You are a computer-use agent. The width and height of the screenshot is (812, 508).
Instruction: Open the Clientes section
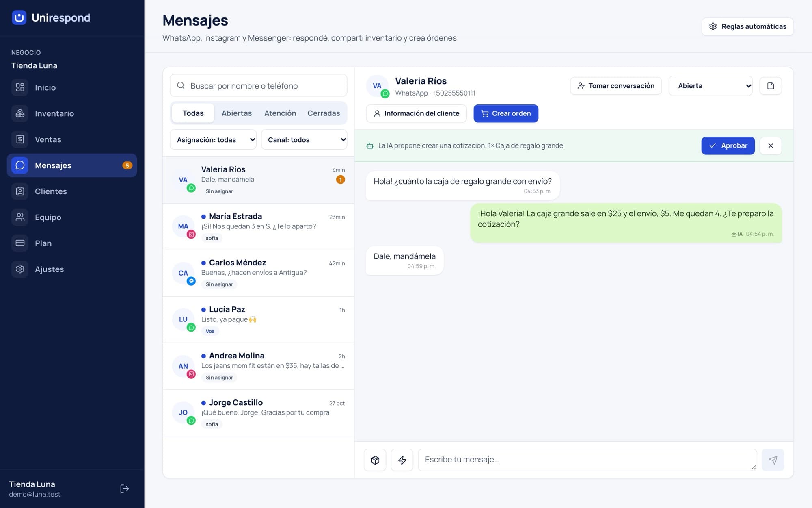click(72, 191)
